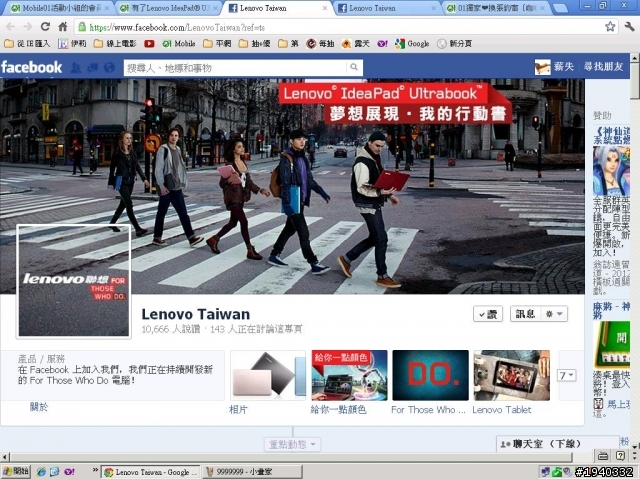Click the 關於 about link

coord(39,407)
